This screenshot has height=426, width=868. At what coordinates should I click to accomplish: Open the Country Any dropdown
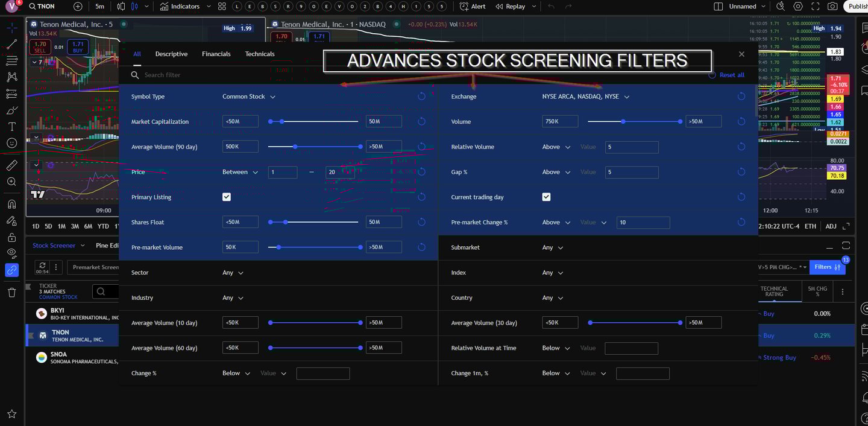click(x=553, y=297)
